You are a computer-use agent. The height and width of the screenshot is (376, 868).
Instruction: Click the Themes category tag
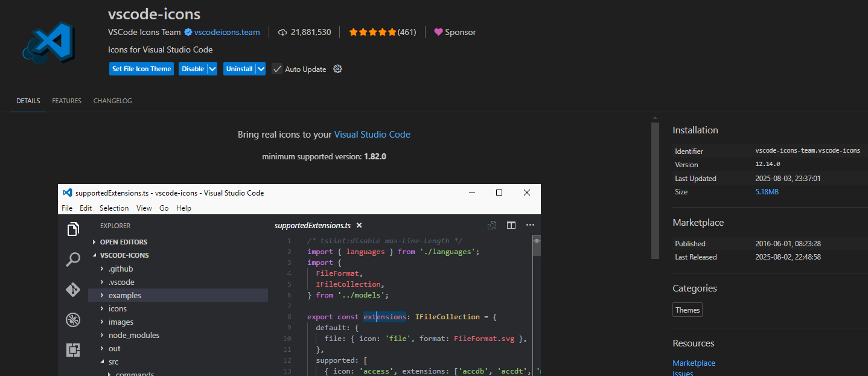(x=688, y=310)
